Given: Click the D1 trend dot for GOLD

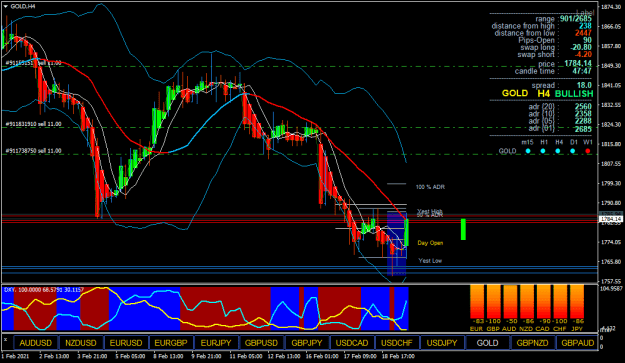Looking at the screenshot, I should (x=573, y=151).
